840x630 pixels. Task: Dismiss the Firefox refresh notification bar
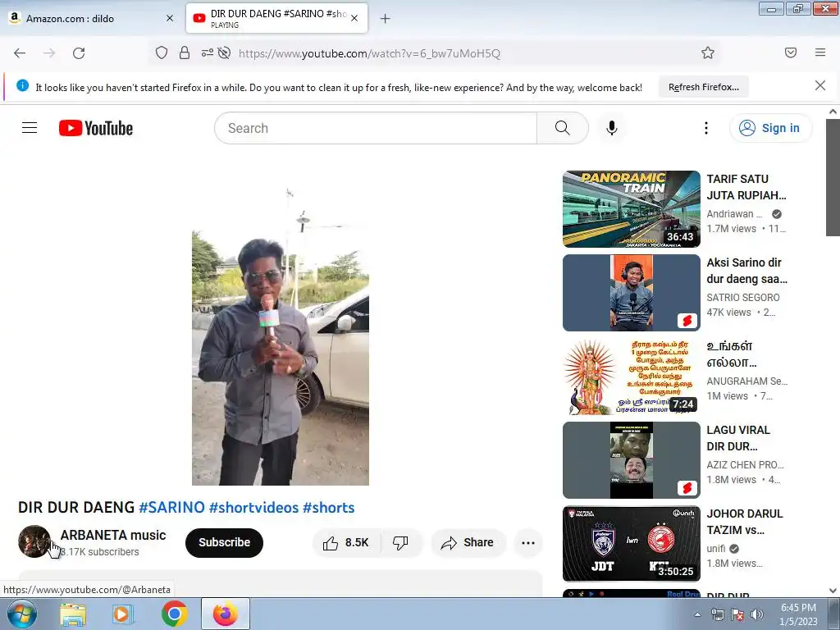point(820,85)
